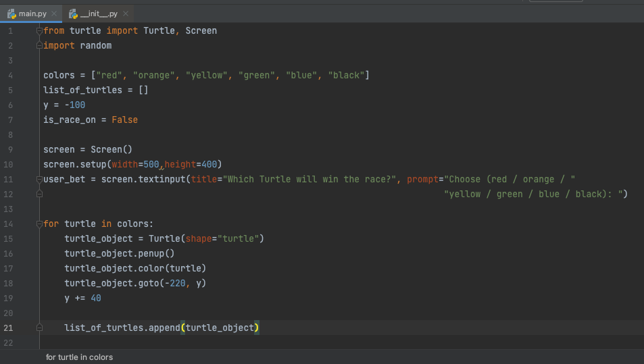Viewport: 644px width, 364px height.
Task: Click the "yellow" string on line 4
Action: pos(207,76)
